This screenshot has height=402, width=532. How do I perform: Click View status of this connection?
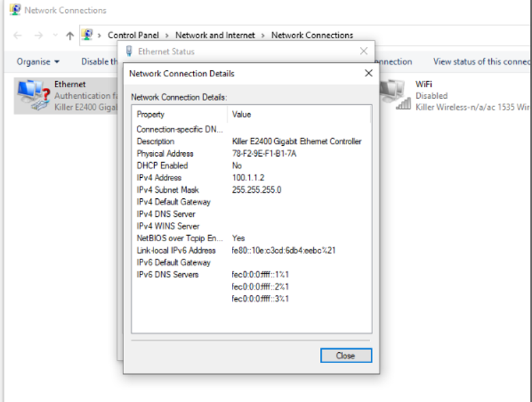tap(482, 62)
